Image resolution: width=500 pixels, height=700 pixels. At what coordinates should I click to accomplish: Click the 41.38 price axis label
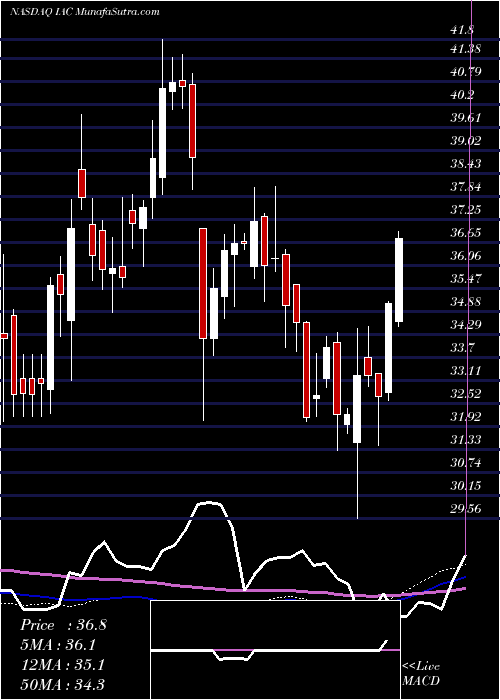[466, 49]
